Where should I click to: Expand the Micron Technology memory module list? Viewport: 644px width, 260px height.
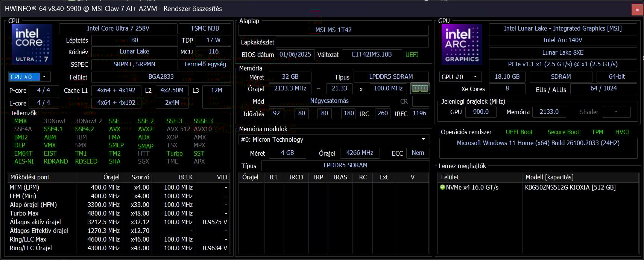334,139
